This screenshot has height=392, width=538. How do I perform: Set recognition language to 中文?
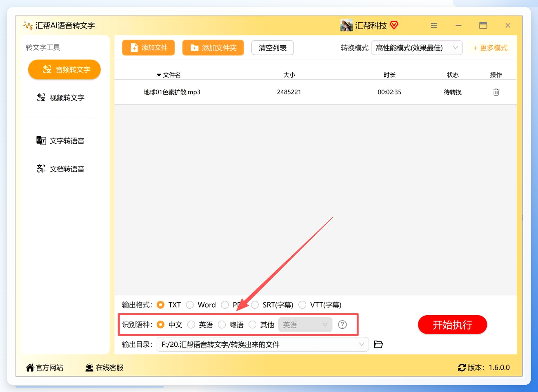click(160, 325)
